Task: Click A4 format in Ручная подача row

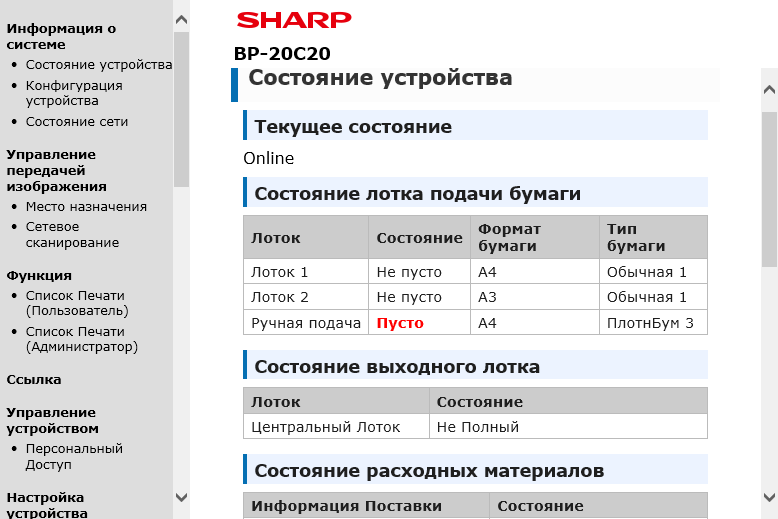Action: click(x=535, y=323)
